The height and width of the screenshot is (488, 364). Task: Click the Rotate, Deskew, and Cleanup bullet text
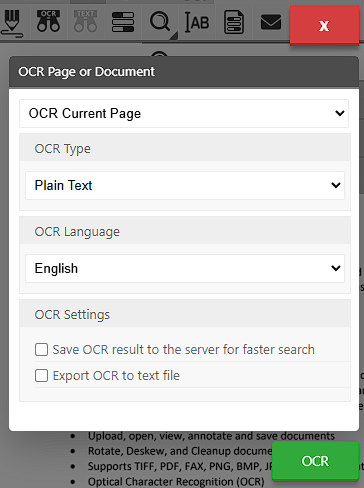tap(180, 451)
